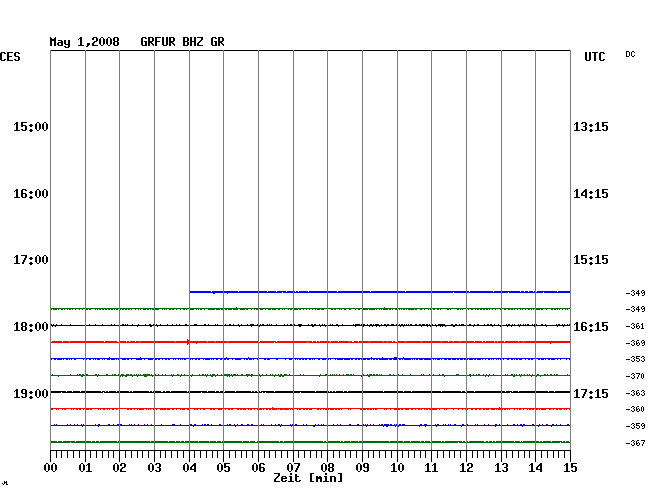Click the bottom green trace with DC -367

click(310, 442)
